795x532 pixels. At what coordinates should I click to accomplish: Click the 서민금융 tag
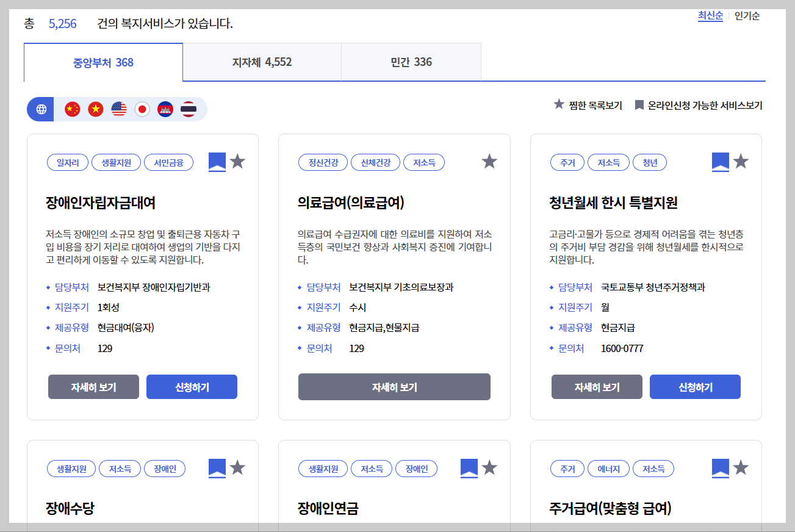pos(168,162)
